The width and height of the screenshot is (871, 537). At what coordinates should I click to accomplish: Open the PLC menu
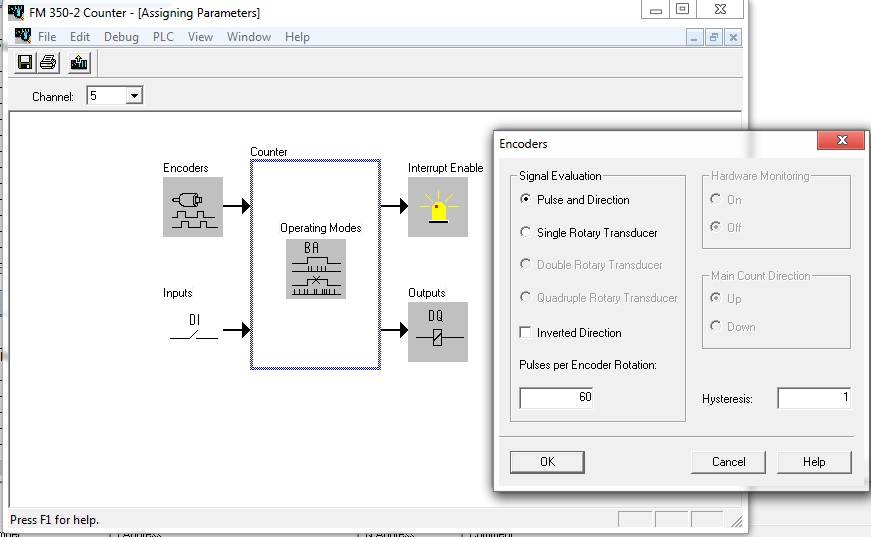click(163, 37)
